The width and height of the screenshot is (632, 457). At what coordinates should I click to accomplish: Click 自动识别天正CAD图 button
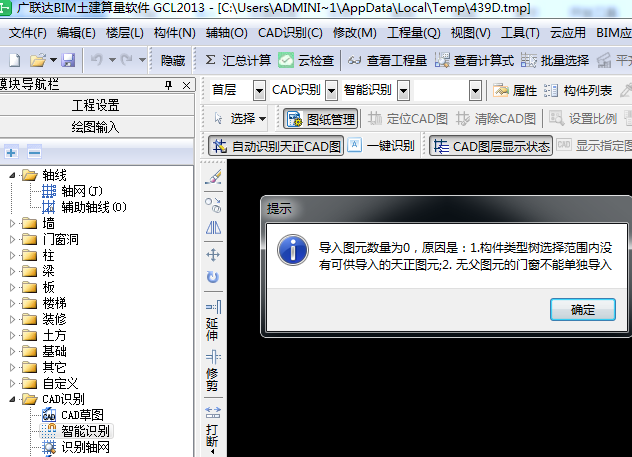(x=276, y=146)
